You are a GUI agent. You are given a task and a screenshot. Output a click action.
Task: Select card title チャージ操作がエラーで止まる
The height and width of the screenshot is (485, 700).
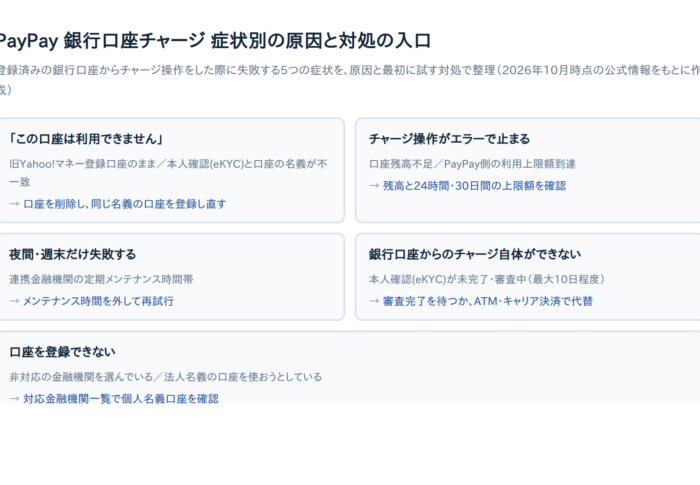(449, 139)
